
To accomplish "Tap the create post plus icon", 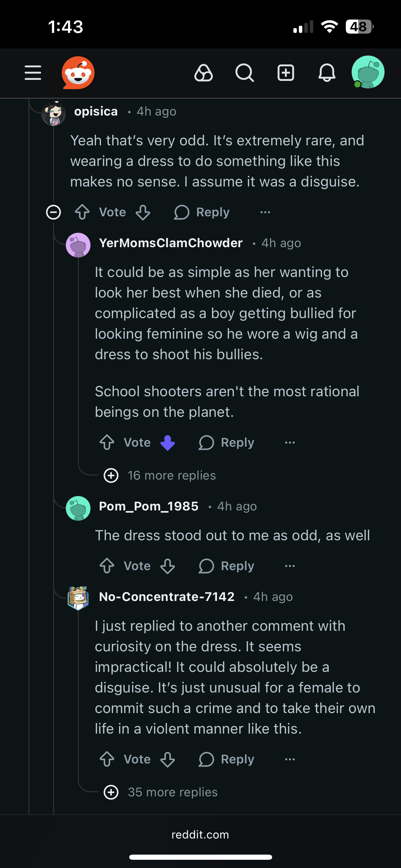I will tap(286, 73).
